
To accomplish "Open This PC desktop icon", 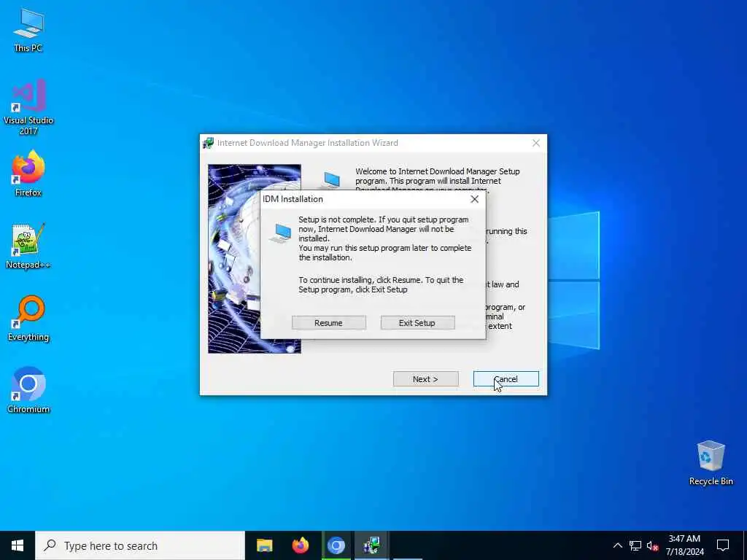I will 28,31.
